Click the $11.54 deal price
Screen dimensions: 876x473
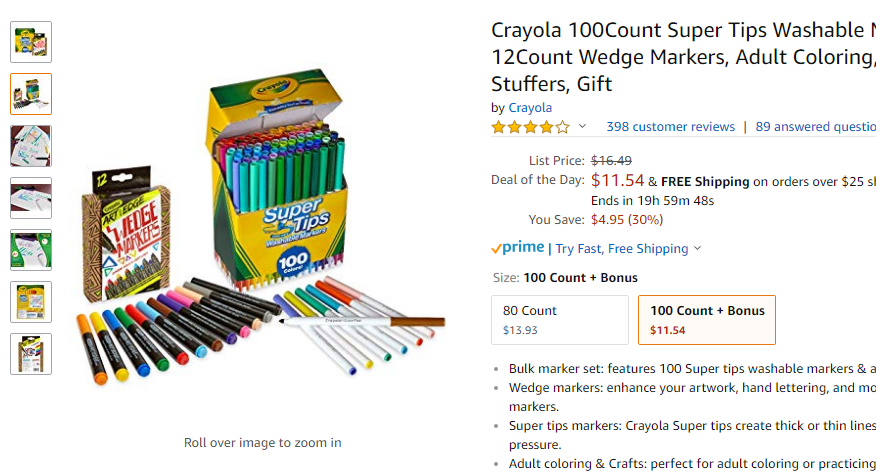click(x=617, y=180)
